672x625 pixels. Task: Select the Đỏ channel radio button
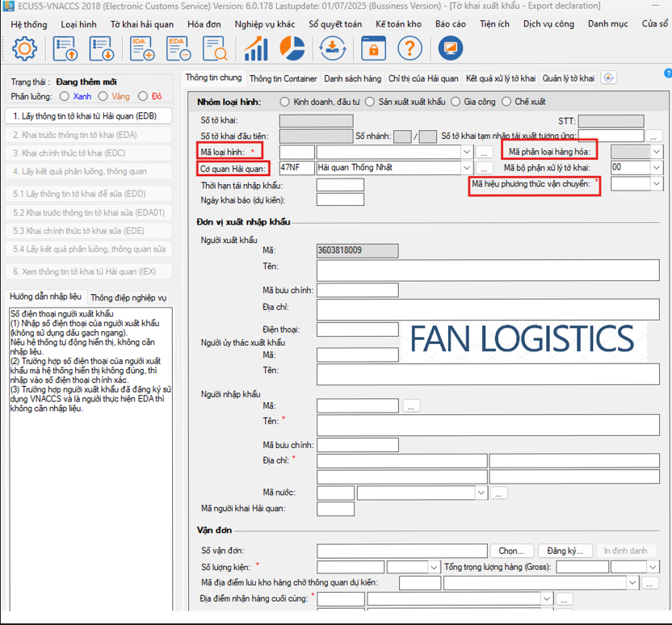[x=143, y=96]
